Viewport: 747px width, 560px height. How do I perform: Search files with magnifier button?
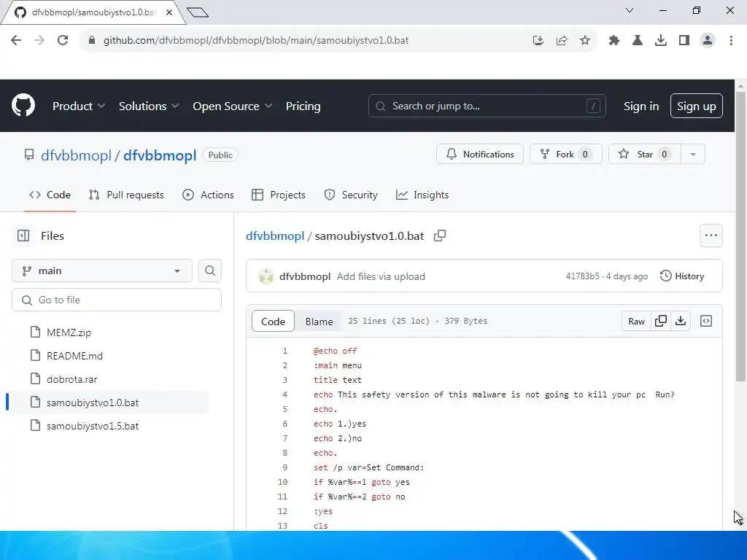[x=210, y=271]
